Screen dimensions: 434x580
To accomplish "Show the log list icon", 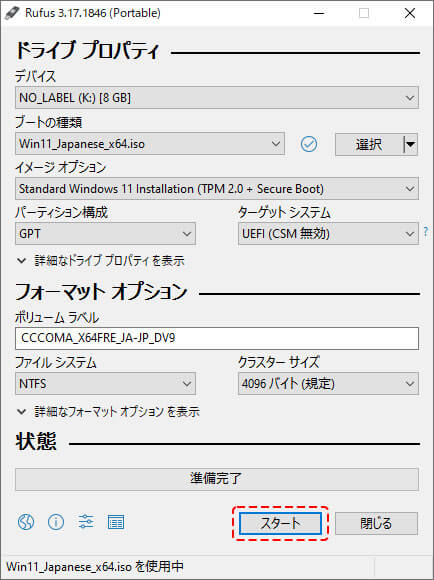I will point(116,522).
